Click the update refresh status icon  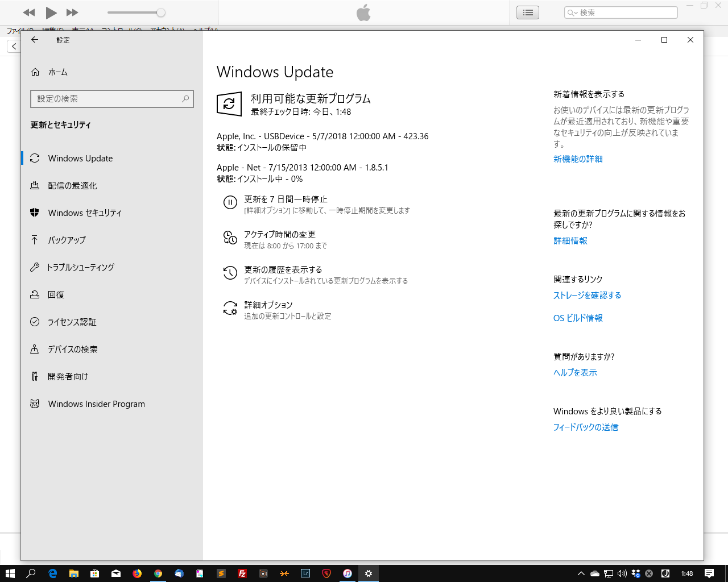point(229,104)
